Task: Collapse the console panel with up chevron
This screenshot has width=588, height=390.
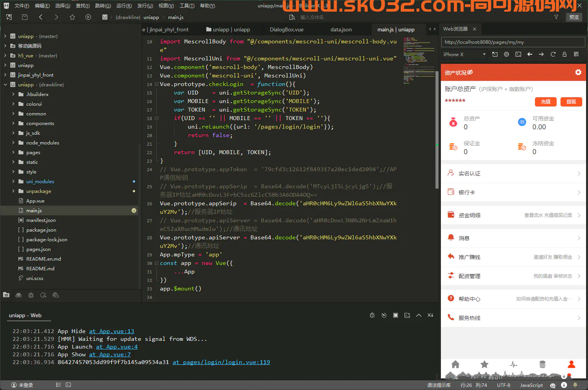Action: 418,315
